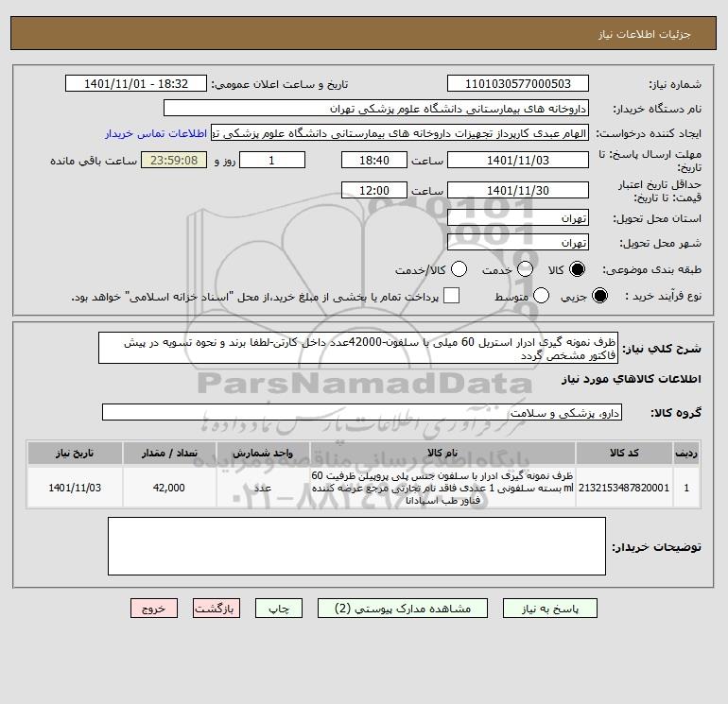Select the جزیی purchase type radio

[599, 296]
